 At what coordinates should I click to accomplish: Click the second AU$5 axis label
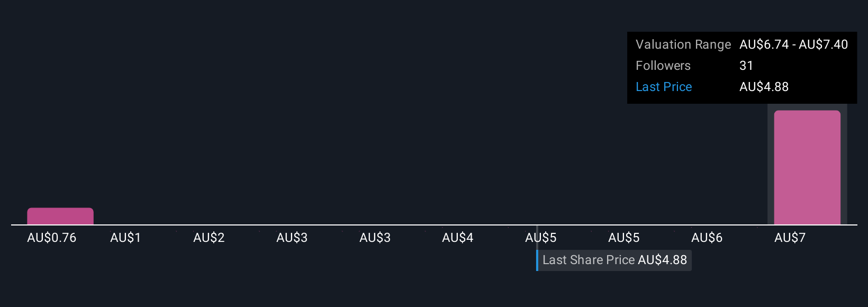[624, 238]
